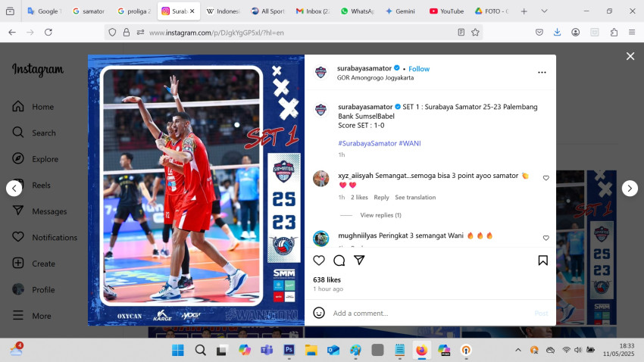644x362 pixels.
Task: Close the Surabaya Instagram tab
Action: [192, 11]
